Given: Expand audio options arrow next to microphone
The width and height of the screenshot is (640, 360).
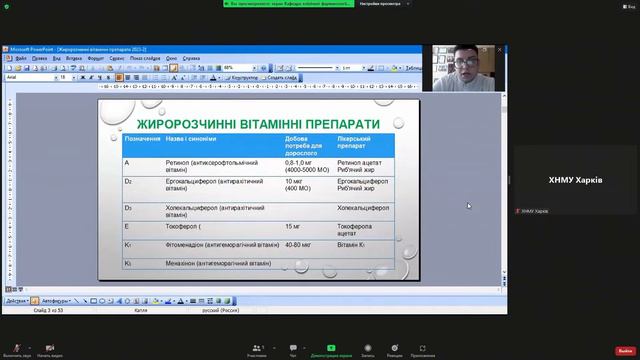Looking at the screenshot, I should (x=29, y=348).
